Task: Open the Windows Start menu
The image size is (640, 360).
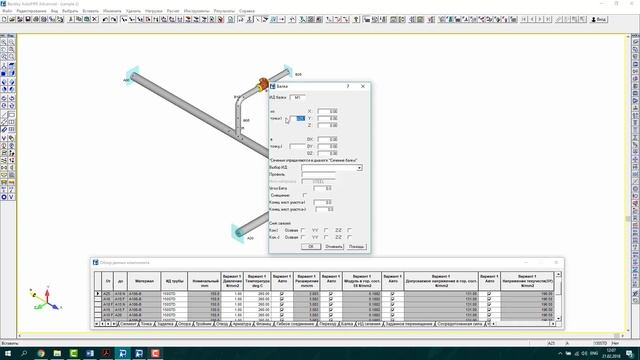Action: point(8,353)
